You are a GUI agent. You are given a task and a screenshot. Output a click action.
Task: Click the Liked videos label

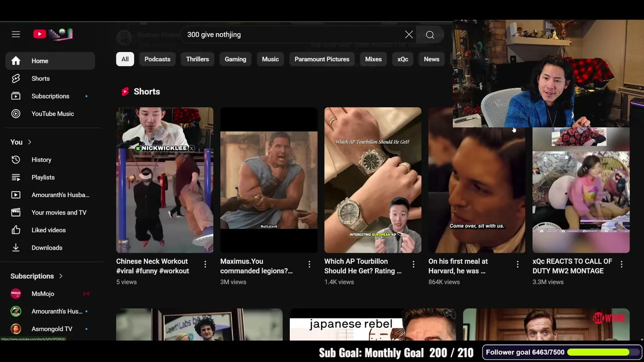coord(48,230)
